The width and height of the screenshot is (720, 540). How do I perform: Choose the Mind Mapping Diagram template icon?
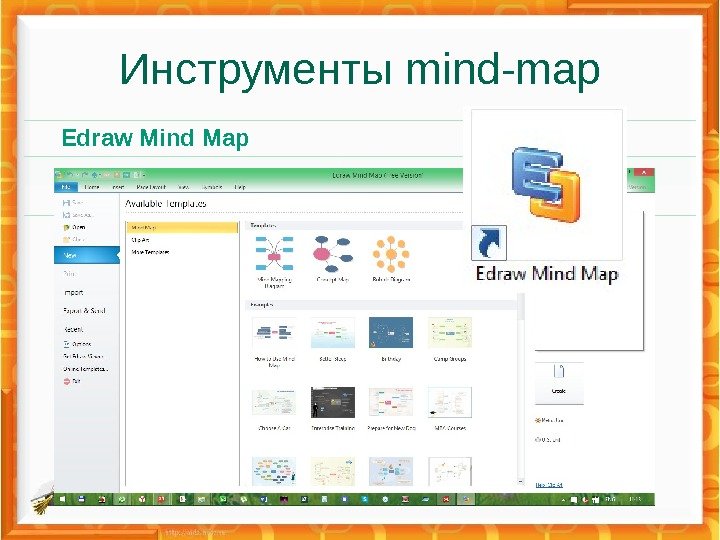(x=274, y=254)
